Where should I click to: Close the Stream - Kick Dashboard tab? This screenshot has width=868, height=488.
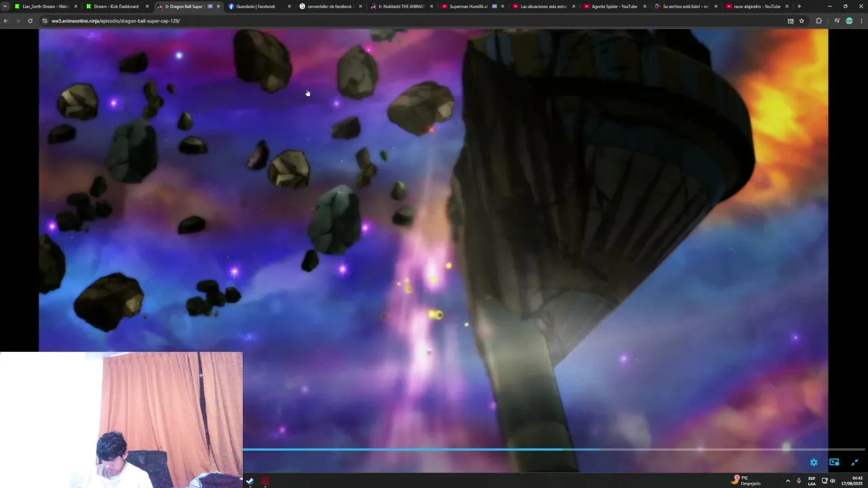pos(146,6)
